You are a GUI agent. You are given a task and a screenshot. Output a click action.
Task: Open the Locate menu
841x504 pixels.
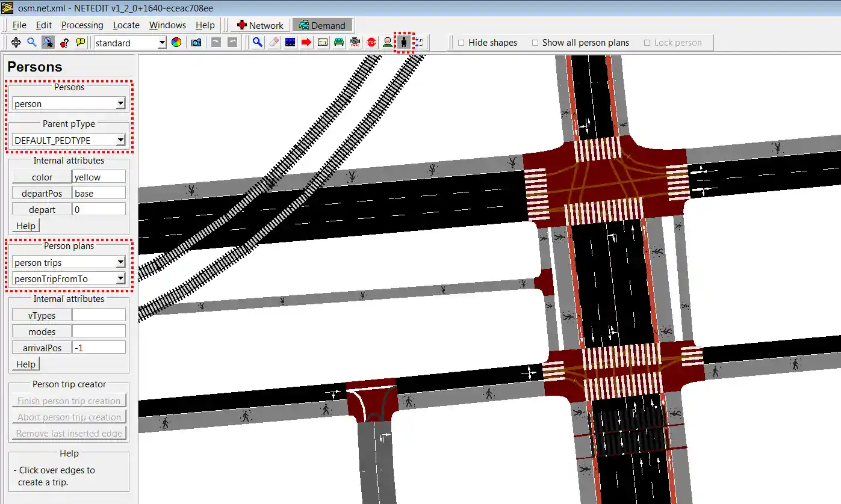coord(126,25)
